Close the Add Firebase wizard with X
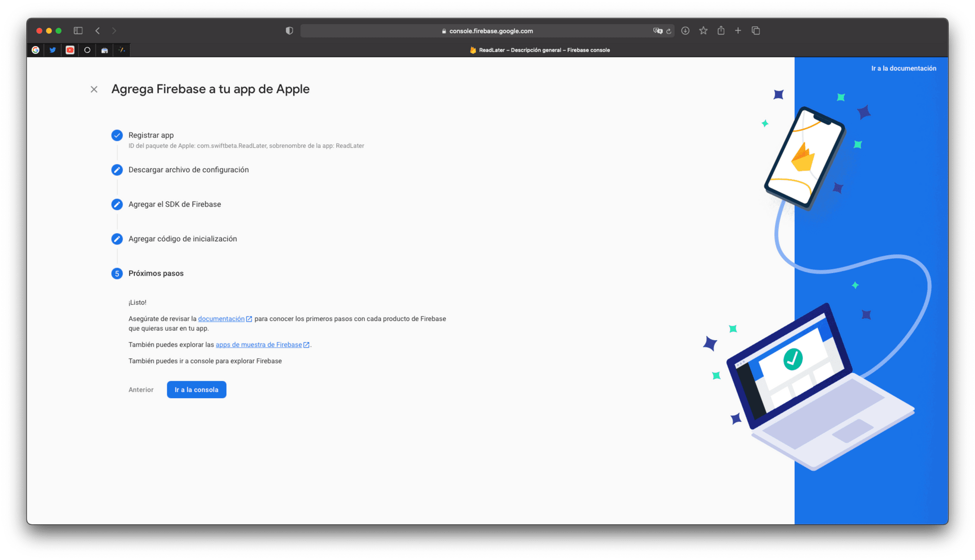 pyautogui.click(x=94, y=89)
